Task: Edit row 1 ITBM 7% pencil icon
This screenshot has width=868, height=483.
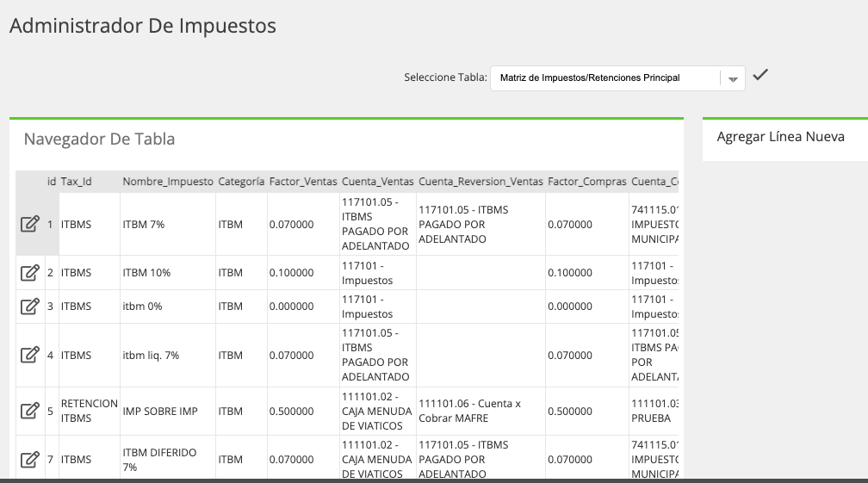Action: [30, 224]
